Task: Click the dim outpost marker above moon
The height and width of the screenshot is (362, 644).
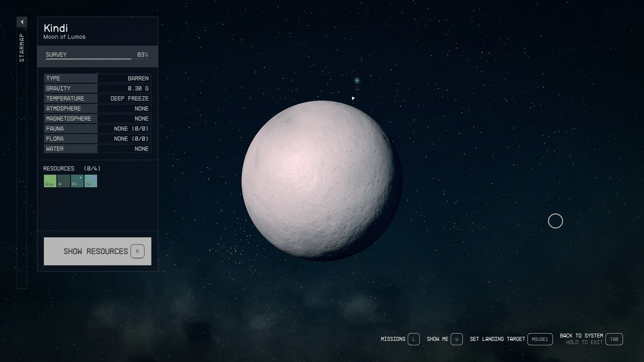Action: point(357,88)
